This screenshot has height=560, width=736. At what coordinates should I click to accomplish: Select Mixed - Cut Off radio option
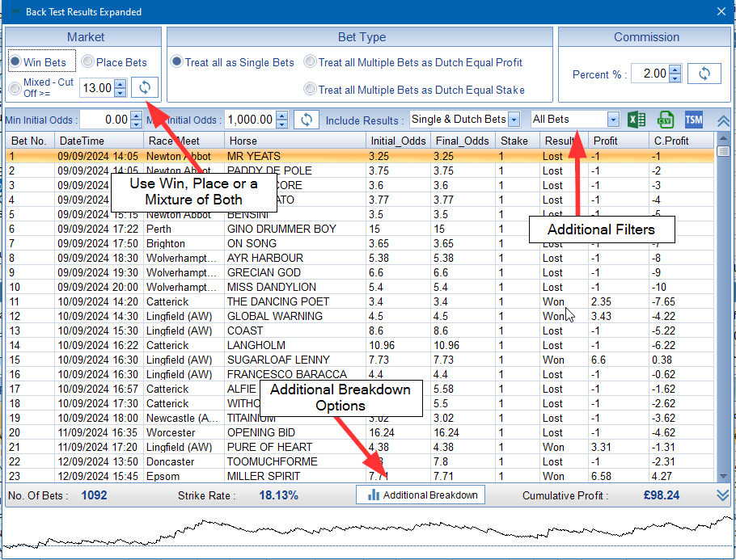click(15, 88)
